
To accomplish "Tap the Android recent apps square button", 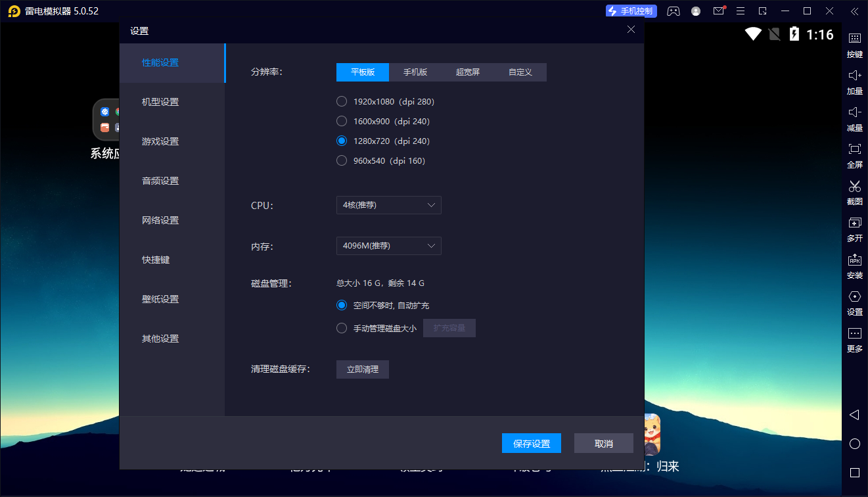I will click(855, 473).
